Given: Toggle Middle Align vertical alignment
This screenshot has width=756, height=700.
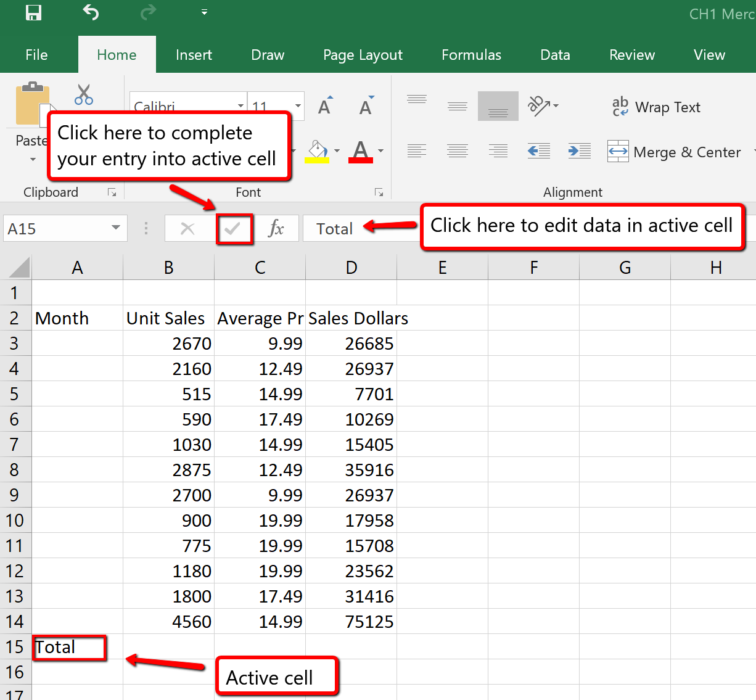Looking at the screenshot, I should (457, 106).
